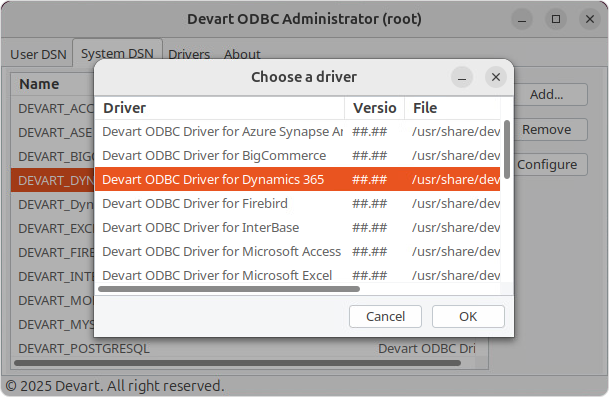Maximize the Devart ODBC Administrator window
This screenshot has width=609, height=397.
click(x=556, y=19)
